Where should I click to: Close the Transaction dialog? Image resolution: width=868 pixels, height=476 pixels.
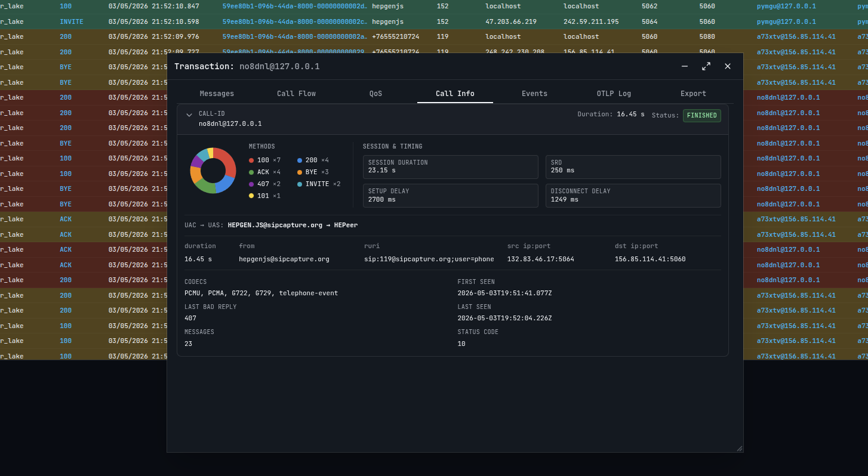[728, 66]
